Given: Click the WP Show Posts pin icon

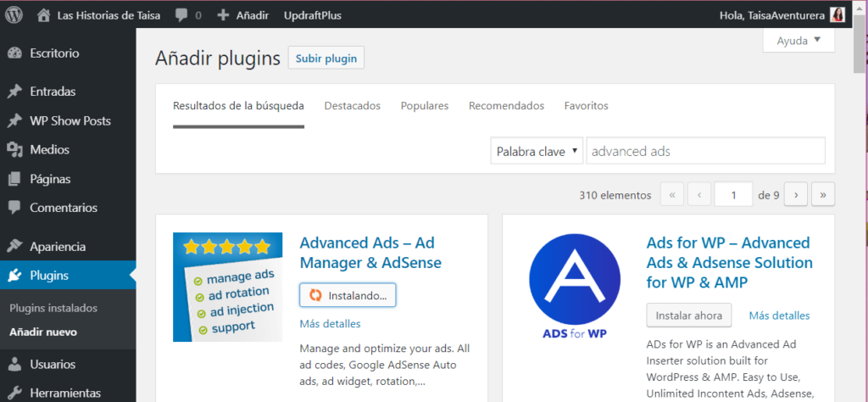Looking at the screenshot, I should coord(14,120).
